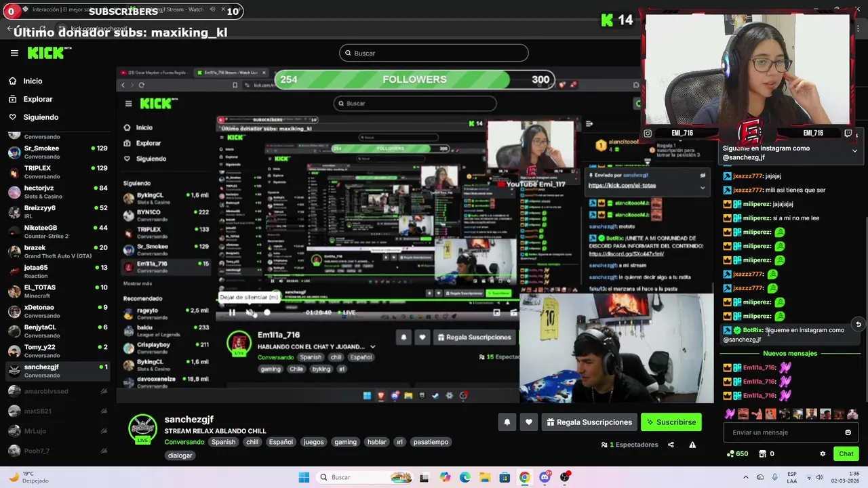This screenshot has height=488, width=868.
Task: Open Discord from the taskbar
Action: (x=545, y=477)
